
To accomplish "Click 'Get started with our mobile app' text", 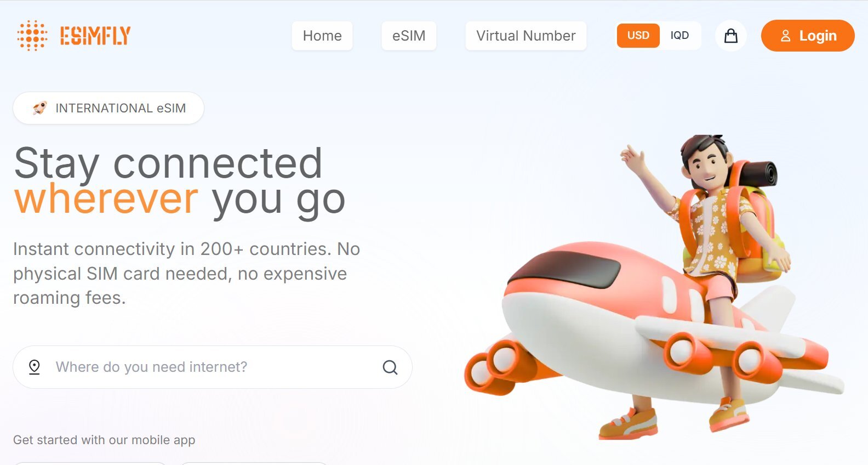I will pyautogui.click(x=104, y=440).
